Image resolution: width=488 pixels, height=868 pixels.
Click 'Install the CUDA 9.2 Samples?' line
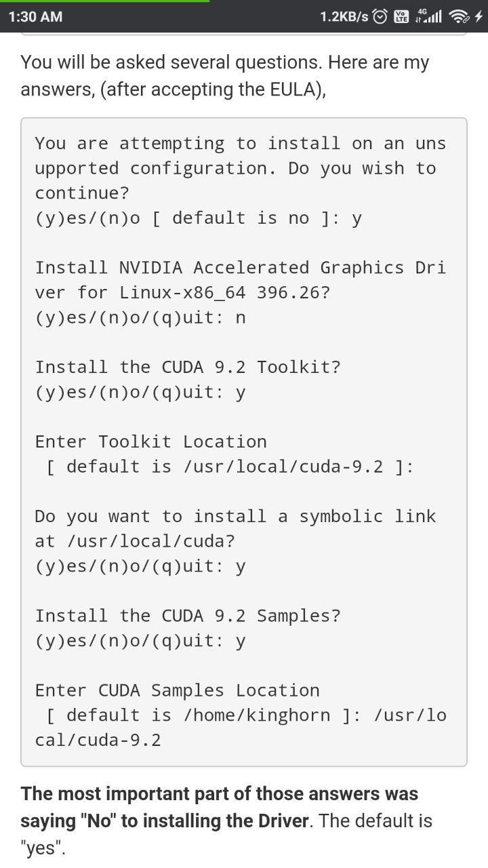(x=188, y=616)
